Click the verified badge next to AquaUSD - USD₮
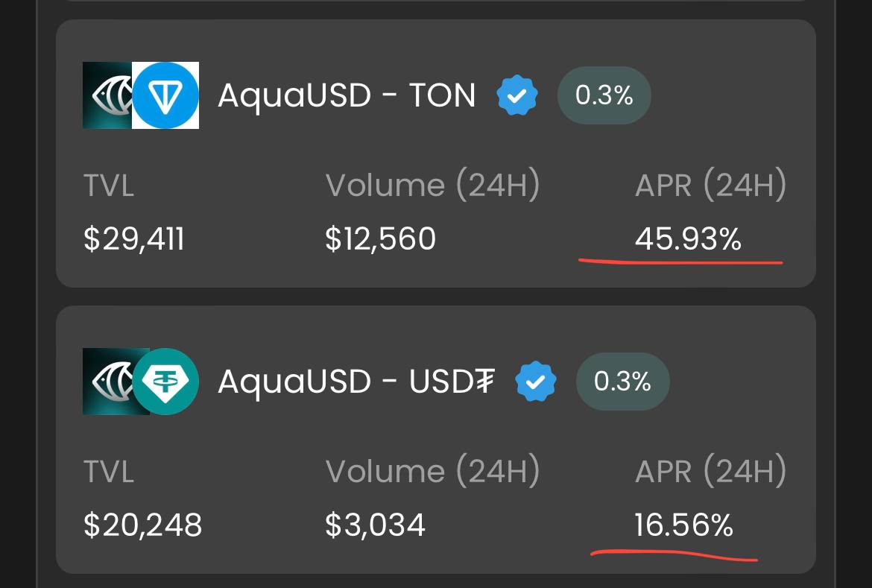 tap(536, 382)
